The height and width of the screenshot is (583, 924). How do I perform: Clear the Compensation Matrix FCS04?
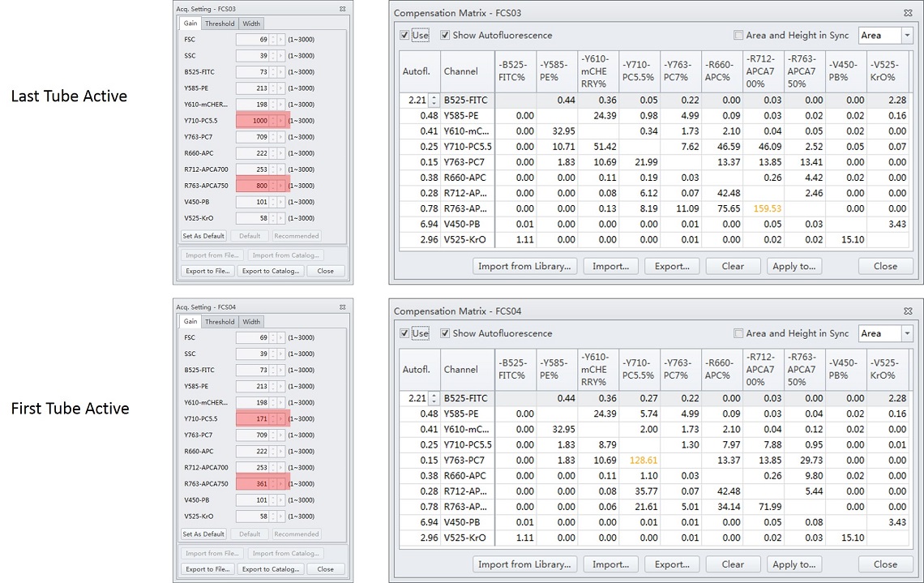tap(733, 564)
